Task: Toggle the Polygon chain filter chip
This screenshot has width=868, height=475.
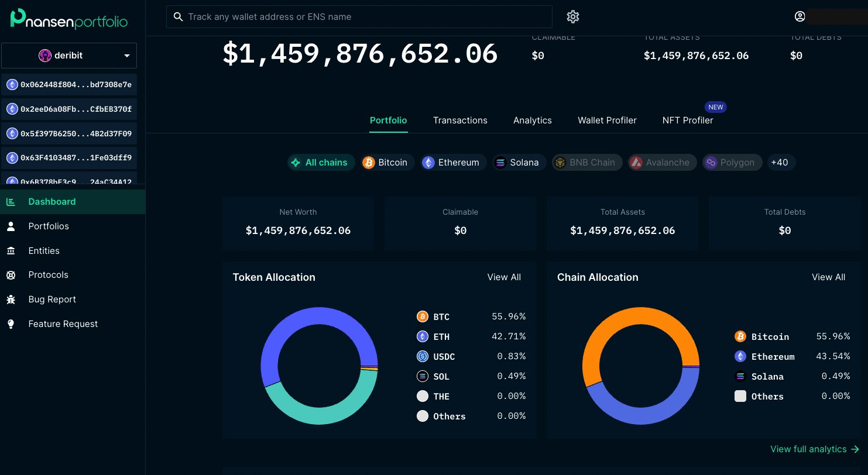Action: [x=732, y=162]
